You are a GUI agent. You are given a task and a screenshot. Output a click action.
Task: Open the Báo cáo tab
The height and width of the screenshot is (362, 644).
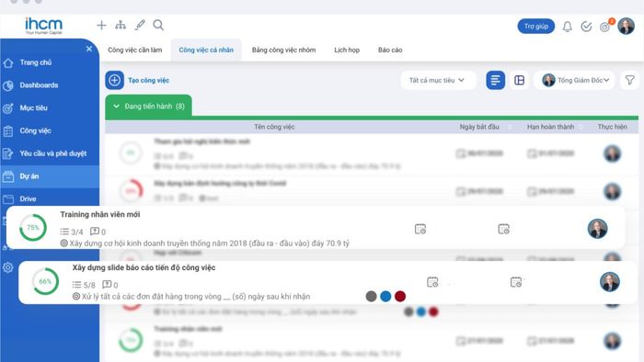[x=390, y=50]
